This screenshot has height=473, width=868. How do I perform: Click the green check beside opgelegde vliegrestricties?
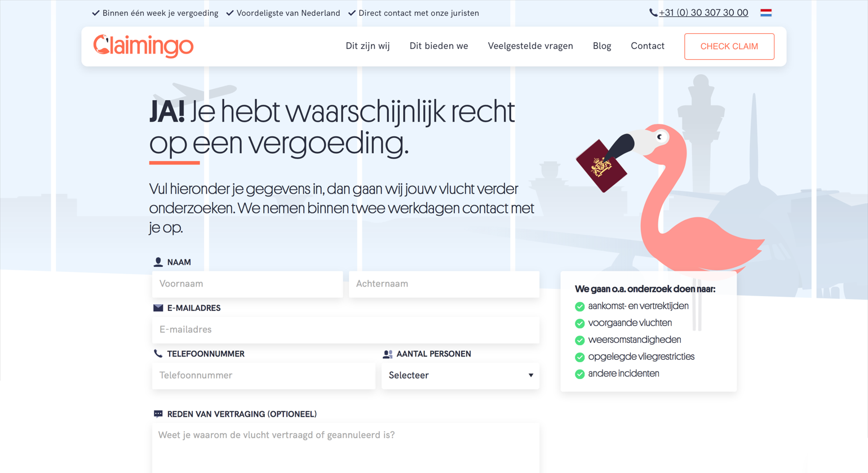(x=579, y=357)
